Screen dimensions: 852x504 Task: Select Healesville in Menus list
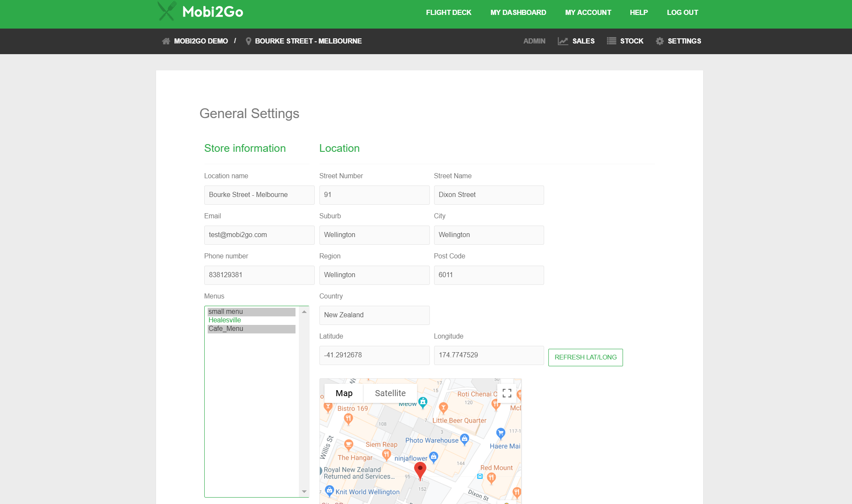(x=251, y=320)
